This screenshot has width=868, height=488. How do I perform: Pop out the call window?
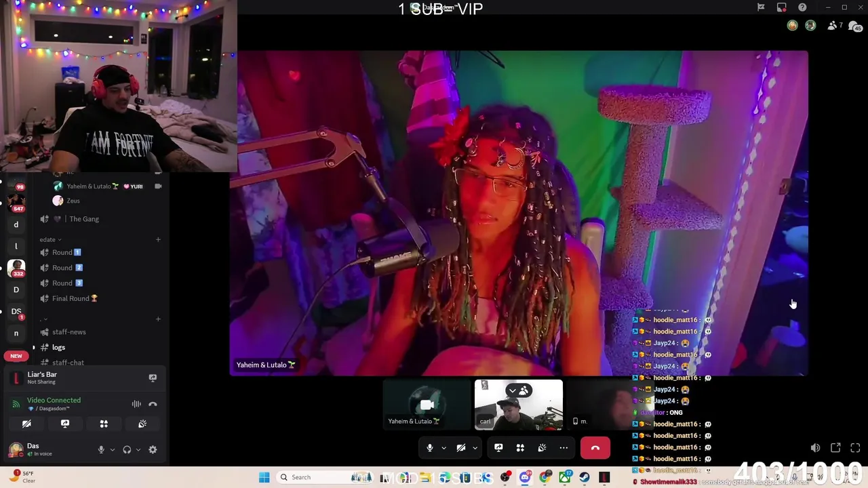coord(835,448)
